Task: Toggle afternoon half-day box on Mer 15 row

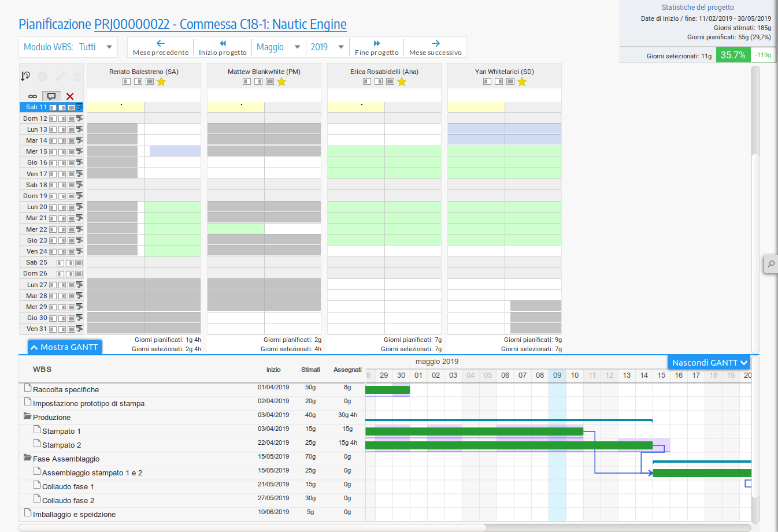Action: click(62, 152)
